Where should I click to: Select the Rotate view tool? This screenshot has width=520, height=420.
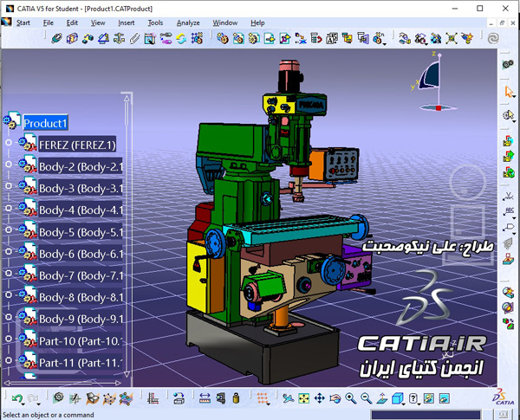(335, 398)
